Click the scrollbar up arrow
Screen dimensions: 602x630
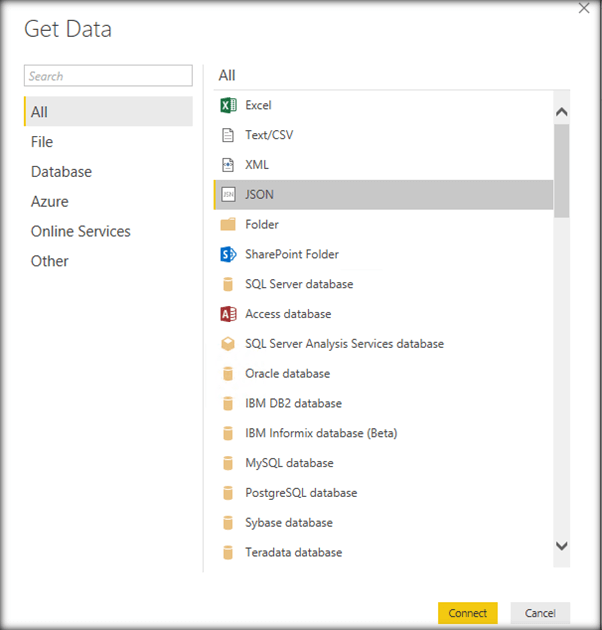[561, 112]
